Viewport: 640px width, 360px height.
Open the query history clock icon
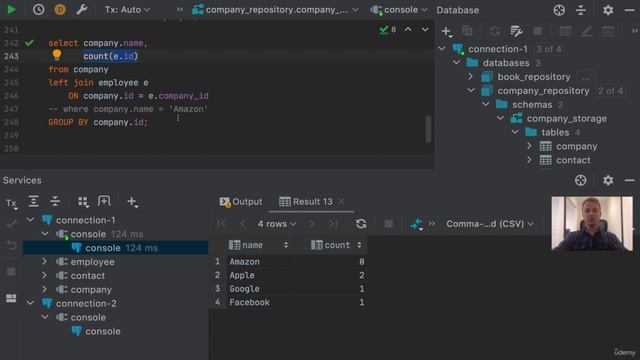(38, 9)
